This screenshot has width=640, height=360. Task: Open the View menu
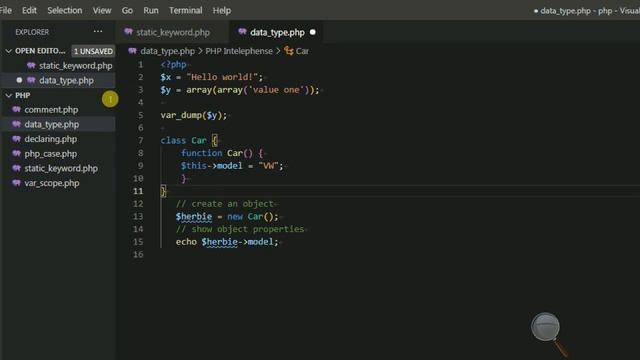click(x=102, y=10)
